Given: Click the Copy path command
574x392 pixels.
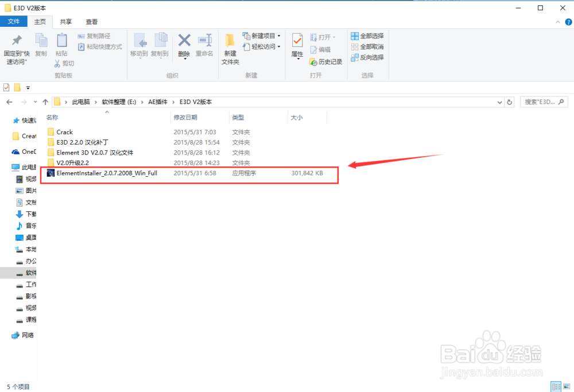Looking at the screenshot, I should [x=94, y=36].
